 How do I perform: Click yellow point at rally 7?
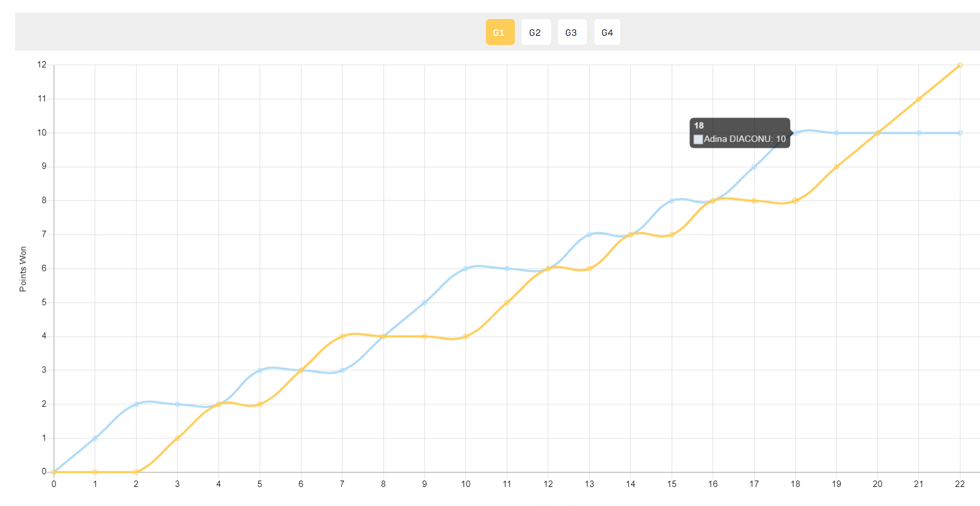(x=342, y=337)
